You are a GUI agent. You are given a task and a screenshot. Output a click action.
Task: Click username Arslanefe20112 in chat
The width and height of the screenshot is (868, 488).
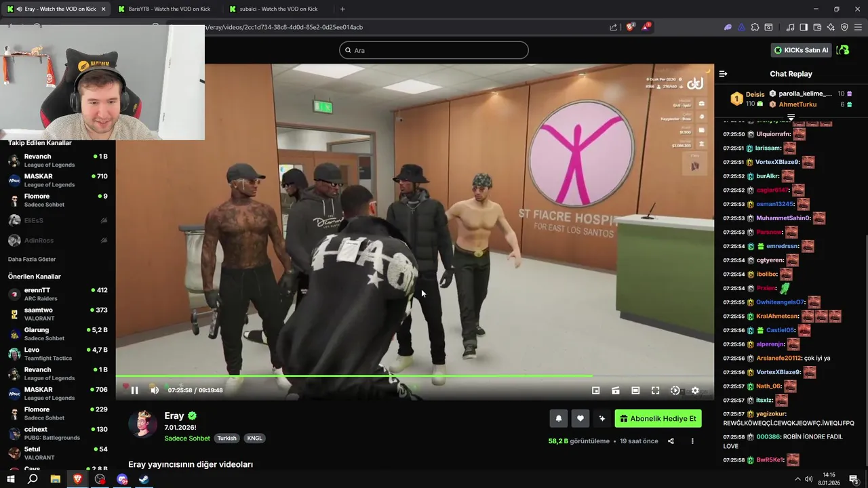point(779,358)
